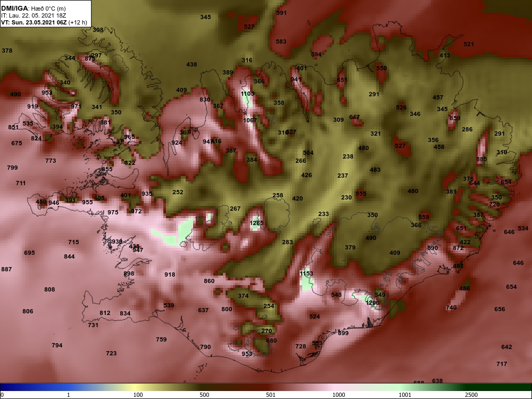
Task: Select the map value 919
Action: [32, 106]
